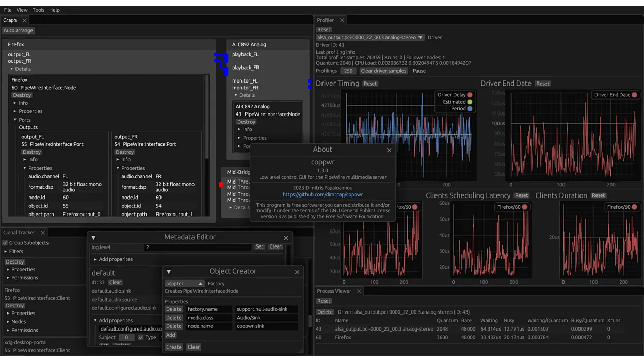Click the collapse triangle on Metadata Editor
This screenshot has width=644, height=362.
pos(93,237)
